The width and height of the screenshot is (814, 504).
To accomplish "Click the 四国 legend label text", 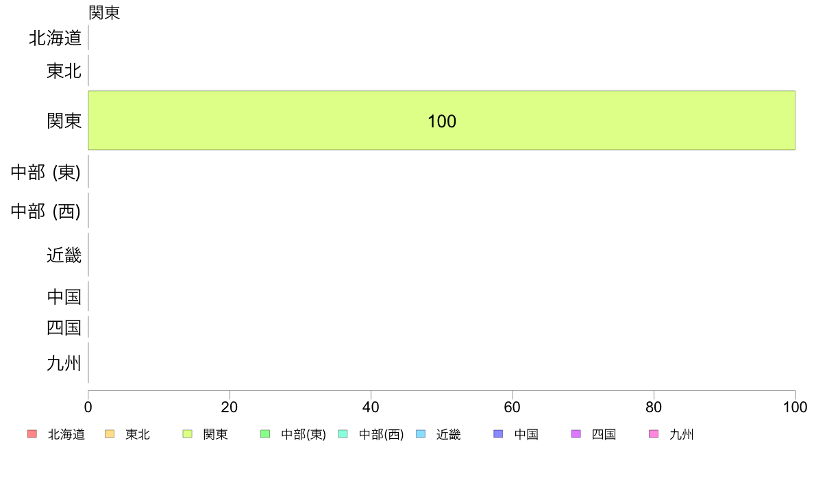I will [x=604, y=434].
